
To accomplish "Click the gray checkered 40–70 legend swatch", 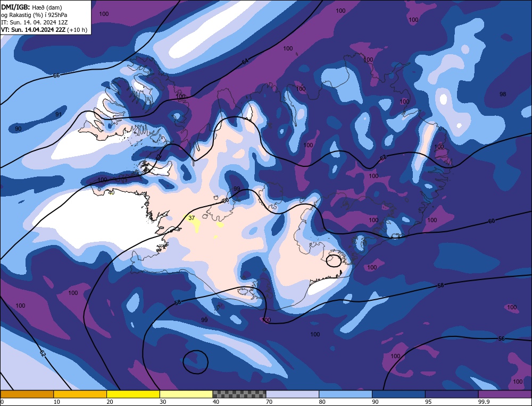I will [239, 394].
